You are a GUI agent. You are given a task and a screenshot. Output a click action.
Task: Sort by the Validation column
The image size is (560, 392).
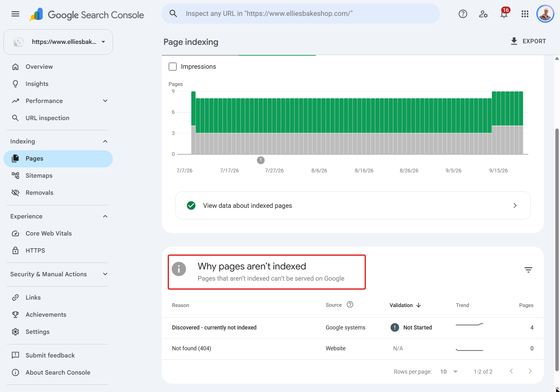405,305
